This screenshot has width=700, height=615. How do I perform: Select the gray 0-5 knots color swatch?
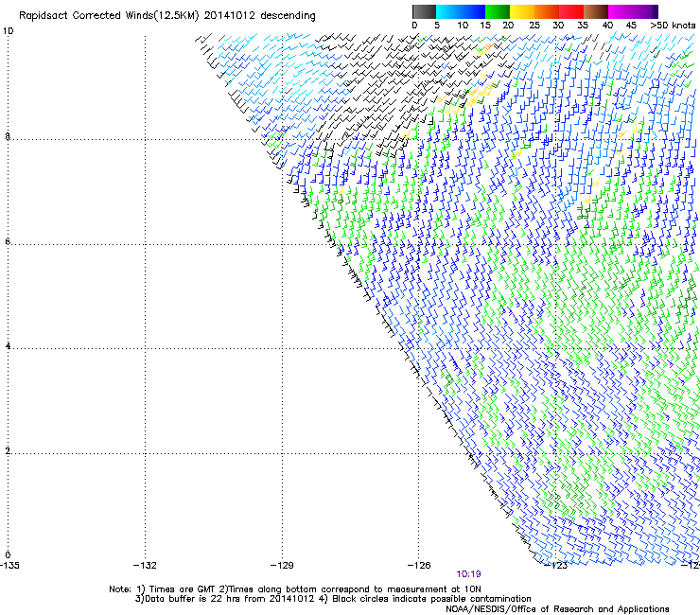pos(424,11)
